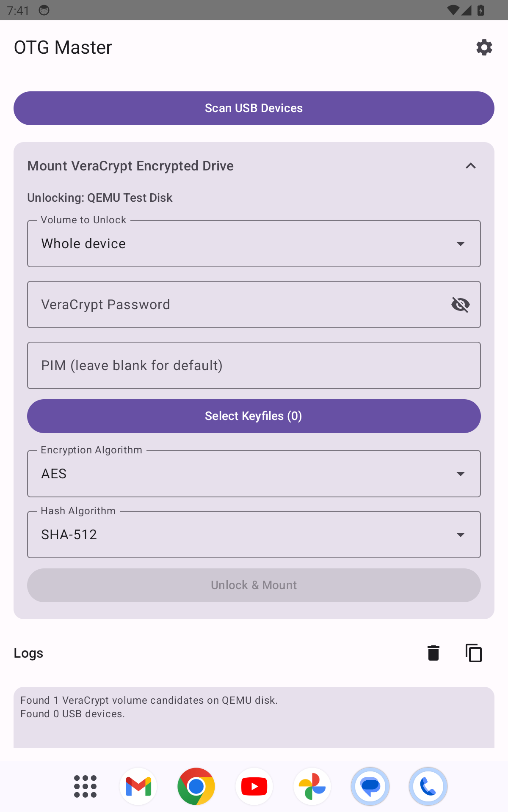Open the Hash Algorithm SHA-512 dropdown
Viewport: 508px width, 812px height.
click(x=254, y=535)
